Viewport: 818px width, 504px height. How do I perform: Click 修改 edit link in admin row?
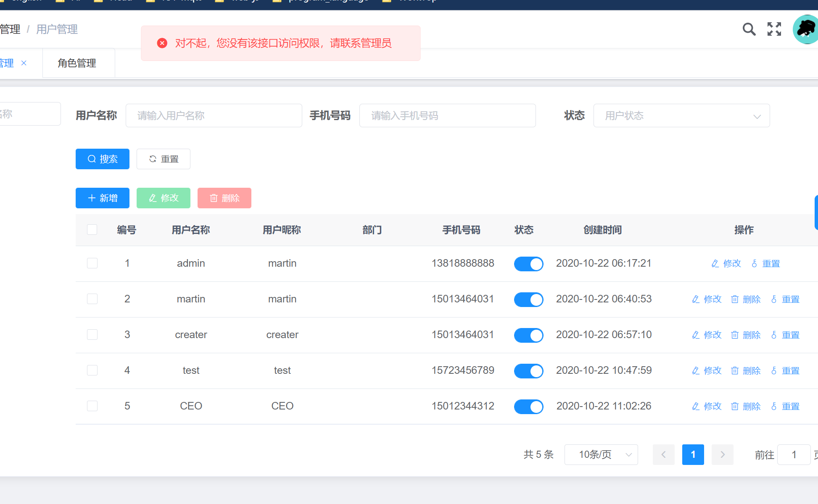726,263
